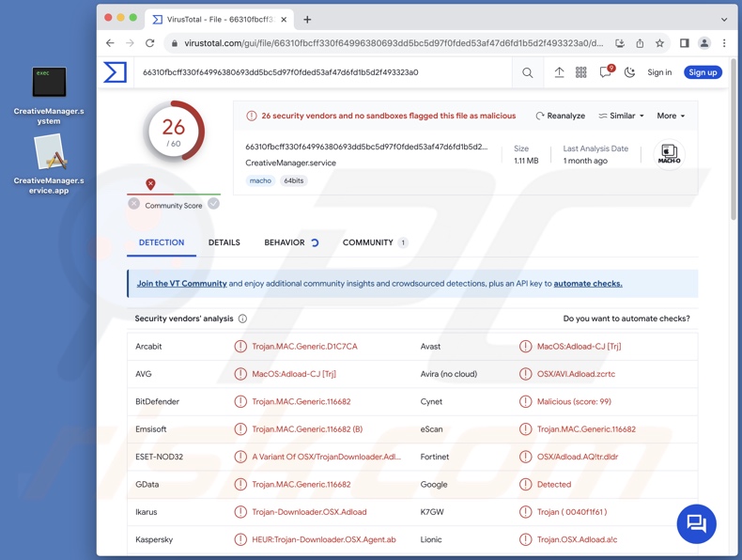Viewport: 742px width, 560px height.
Task: Toggle dark mode moon icon
Action: tap(629, 72)
